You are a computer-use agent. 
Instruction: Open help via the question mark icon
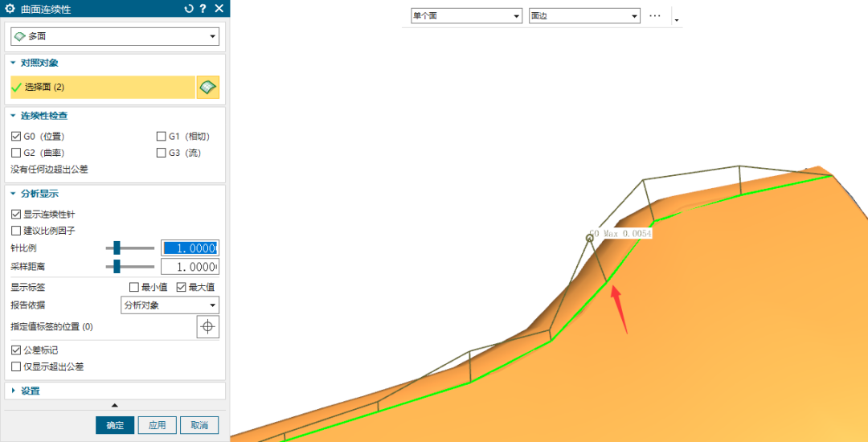203,9
